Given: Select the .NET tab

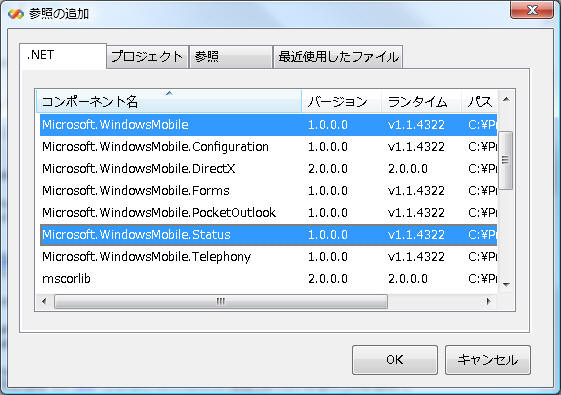Looking at the screenshot, I should point(63,56).
